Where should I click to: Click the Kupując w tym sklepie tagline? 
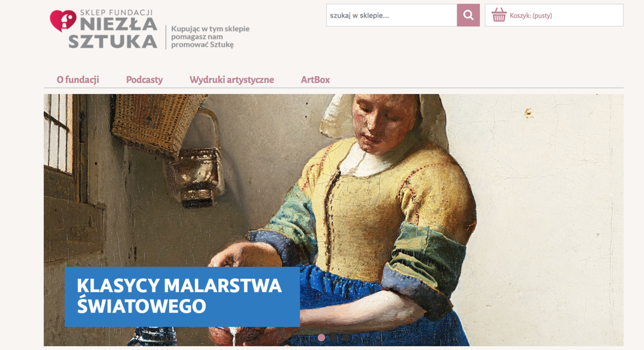click(210, 36)
